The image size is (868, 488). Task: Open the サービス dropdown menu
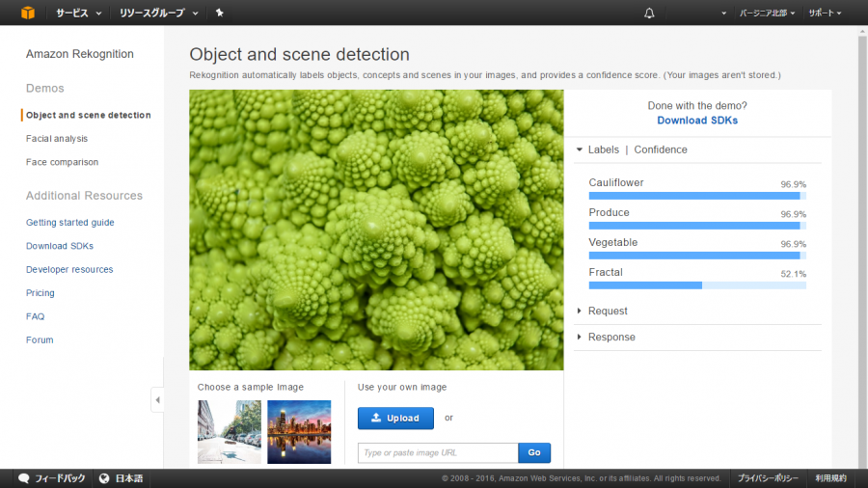click(x=79, y=13)
